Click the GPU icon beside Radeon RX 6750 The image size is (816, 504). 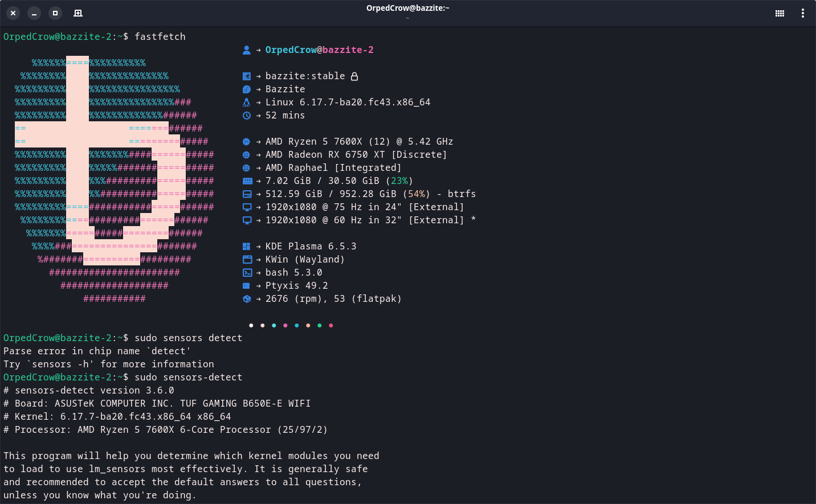pos(247,155)
